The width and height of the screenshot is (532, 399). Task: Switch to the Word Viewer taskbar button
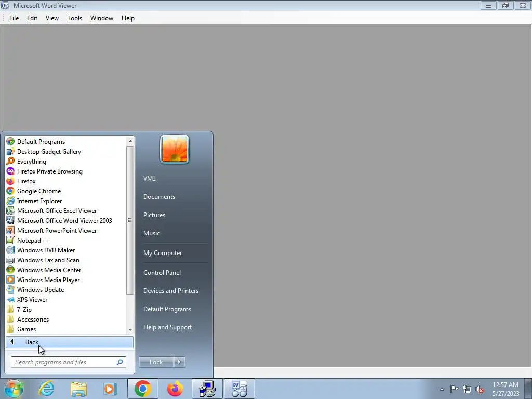tap(239, 389)
